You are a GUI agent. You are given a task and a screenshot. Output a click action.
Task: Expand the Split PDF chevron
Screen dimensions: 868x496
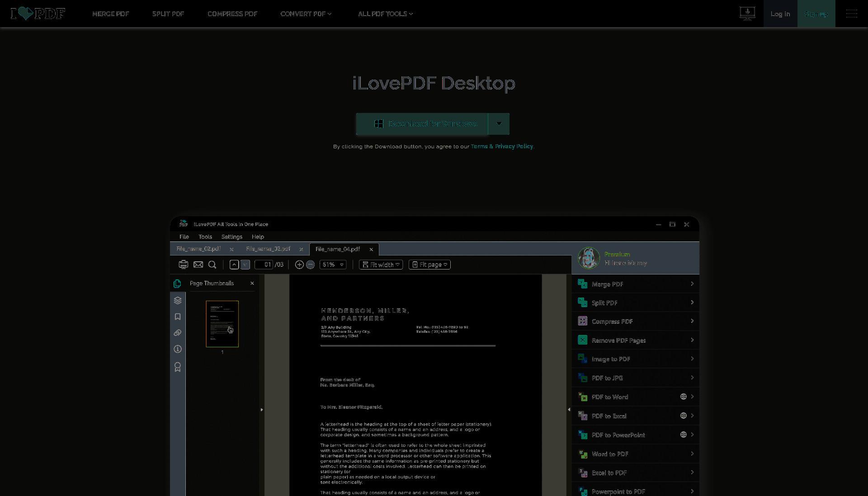click(692, 302)
